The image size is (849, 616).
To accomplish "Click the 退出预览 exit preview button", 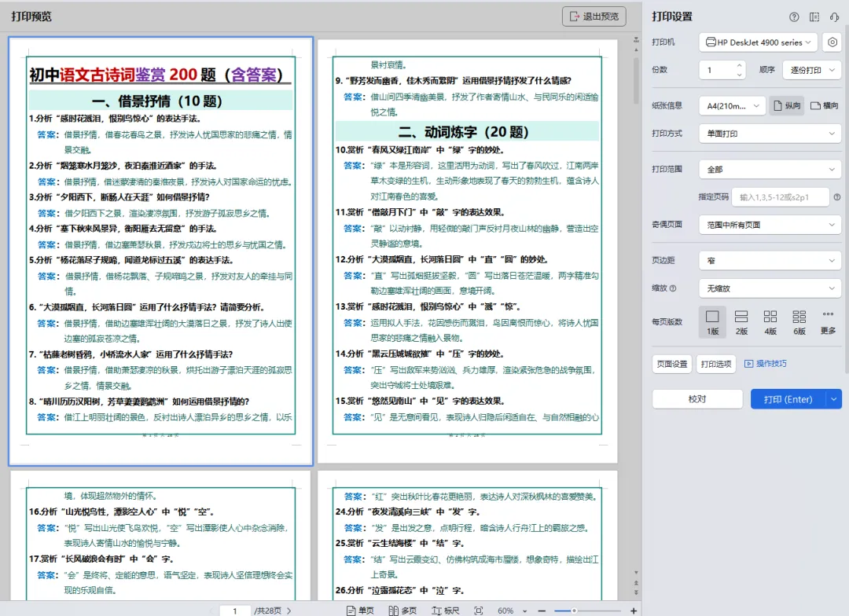I will (594, 16).
